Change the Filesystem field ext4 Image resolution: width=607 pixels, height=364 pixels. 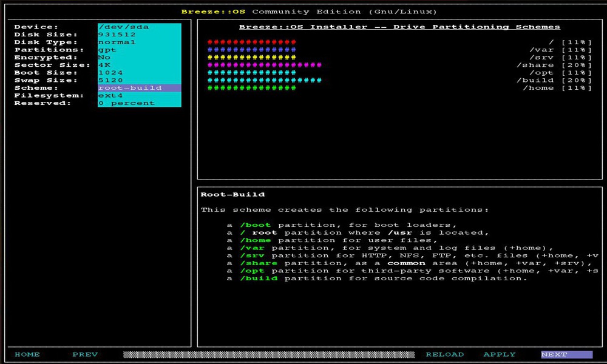(139, 95)
